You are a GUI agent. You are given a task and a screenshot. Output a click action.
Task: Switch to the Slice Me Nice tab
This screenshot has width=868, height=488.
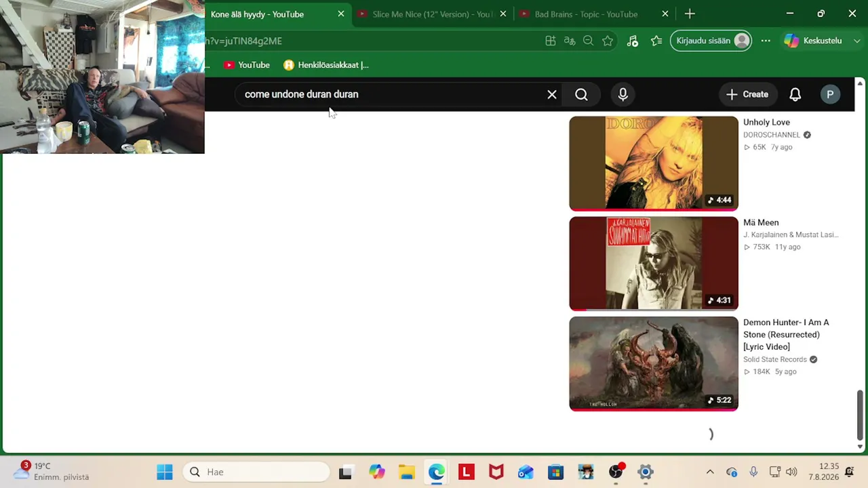pos(433,14)
